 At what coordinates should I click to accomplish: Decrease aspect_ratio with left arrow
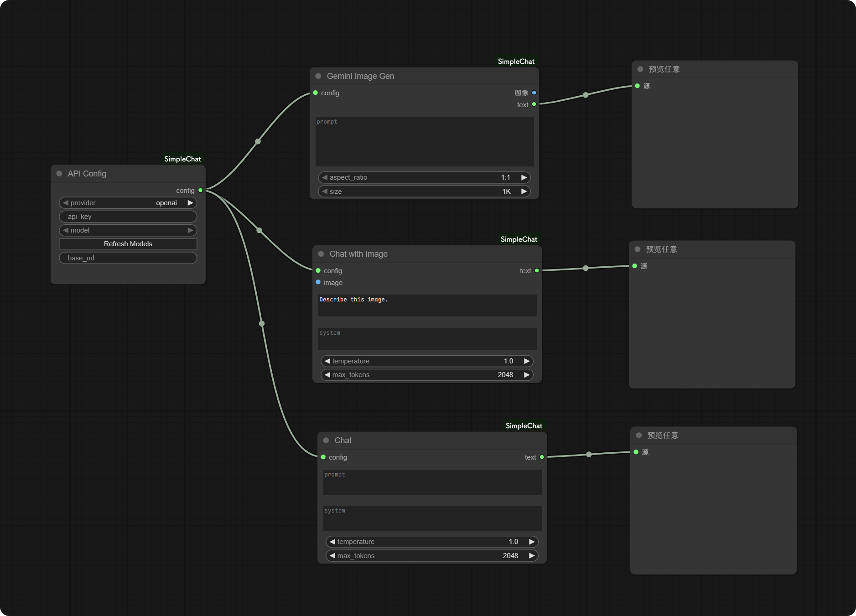pos(325,177)
